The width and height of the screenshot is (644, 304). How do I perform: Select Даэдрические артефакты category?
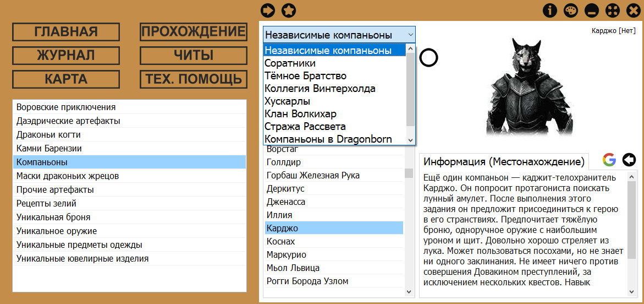pyautogui.click(x=129, y=121)
